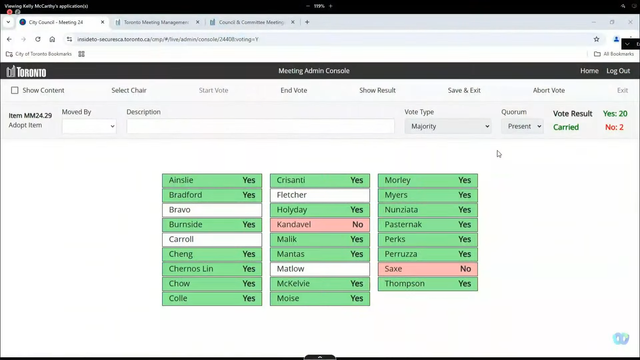This screenshot has width=640, height=360.
Task: Click the zoom-out minus in the viewer bar
Action: 308,6
